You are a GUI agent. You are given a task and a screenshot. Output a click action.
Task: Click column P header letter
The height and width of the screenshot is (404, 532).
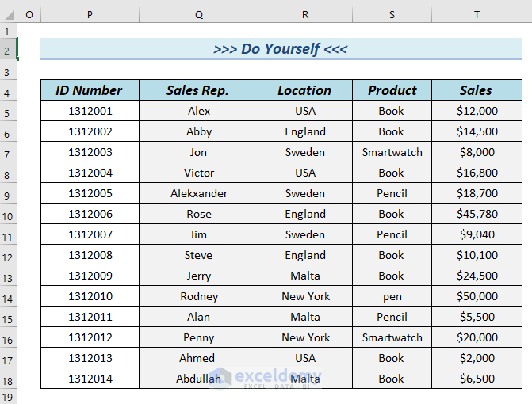[x=90, y=15]
